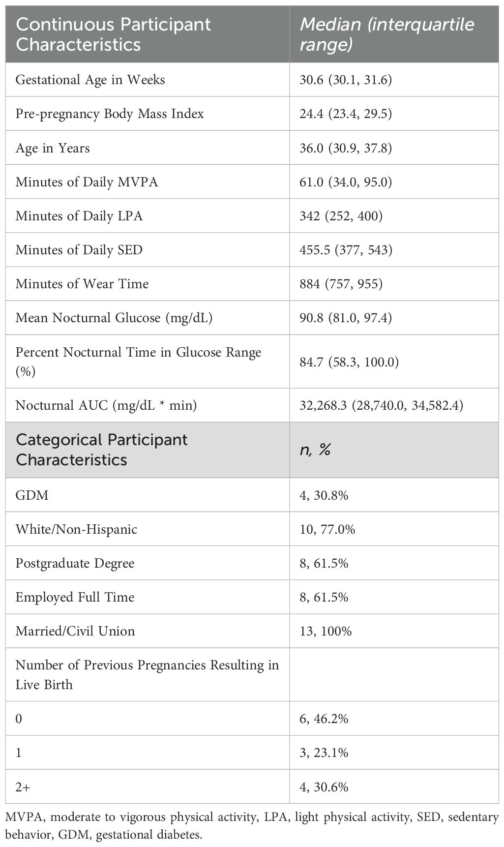Image resolution: width=504 pixels, height=847 pixels.
Task: Select the "Nocturnal AUC" row label
Action: [x=106, y=405]
